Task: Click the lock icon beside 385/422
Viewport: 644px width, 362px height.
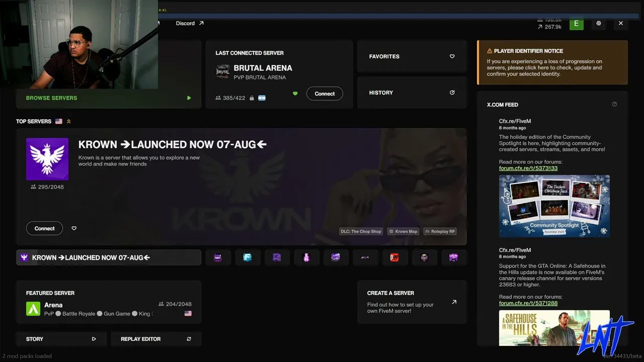Action: [252, 98]
